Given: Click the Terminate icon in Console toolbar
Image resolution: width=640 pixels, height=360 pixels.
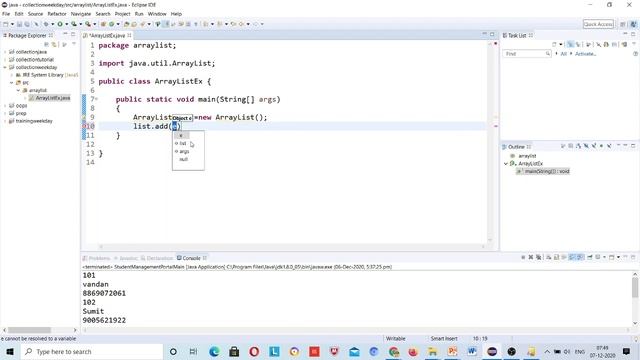Looking at the screenshot, I should pyautogui.click(x=523, y=257).
